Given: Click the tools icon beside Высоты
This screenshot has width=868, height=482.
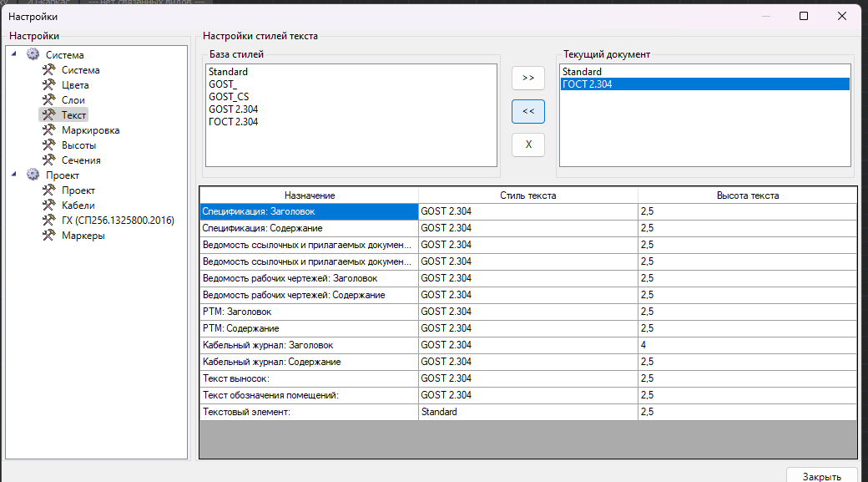Looking at the screenshot, I should [x=48, y=145].
